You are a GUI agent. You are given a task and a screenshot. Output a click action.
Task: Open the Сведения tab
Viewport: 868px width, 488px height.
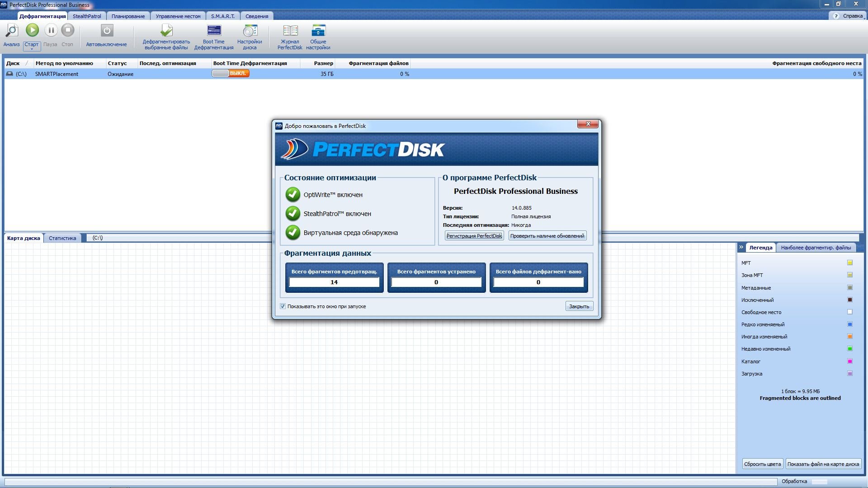[257, 16]
